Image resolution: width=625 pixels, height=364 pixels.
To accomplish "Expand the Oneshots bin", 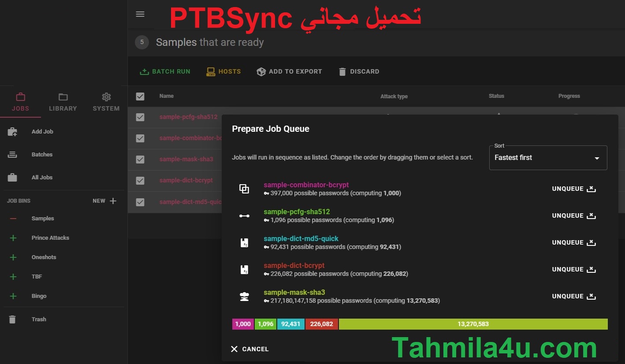I will pos(13,257).
